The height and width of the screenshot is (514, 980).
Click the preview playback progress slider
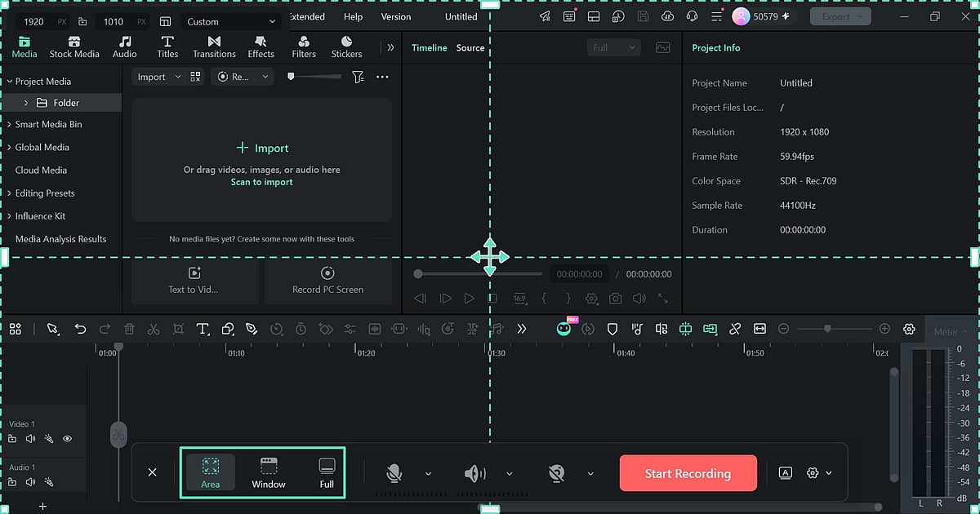tap(479, 274)
